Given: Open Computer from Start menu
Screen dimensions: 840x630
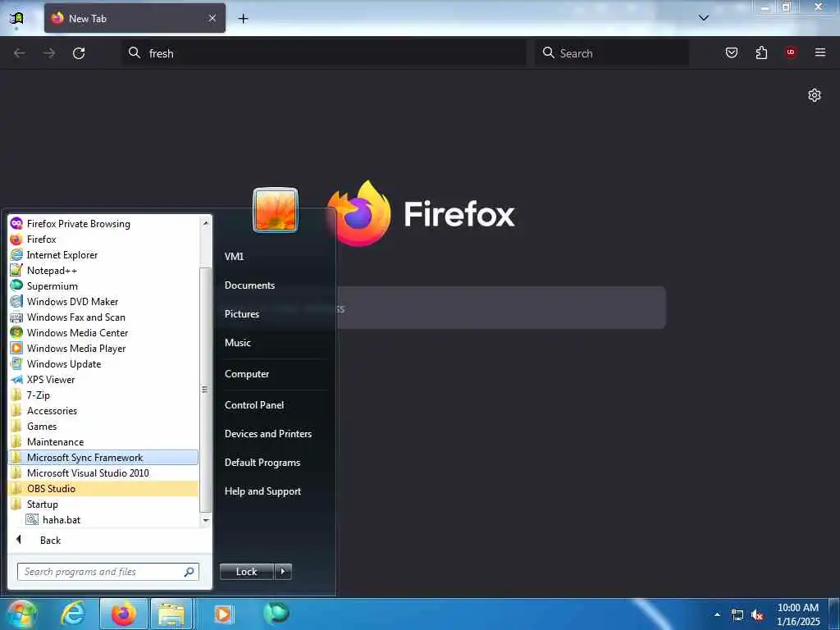Looking at the screenshot, I should (x=246, y=374).
